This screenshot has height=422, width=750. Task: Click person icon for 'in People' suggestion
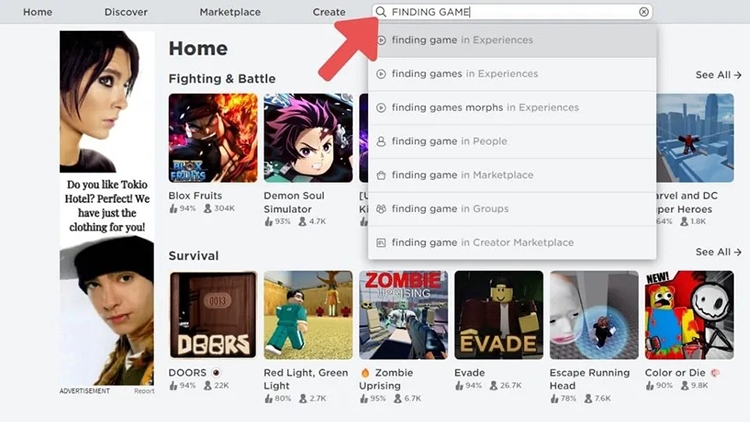coord(381,141)
